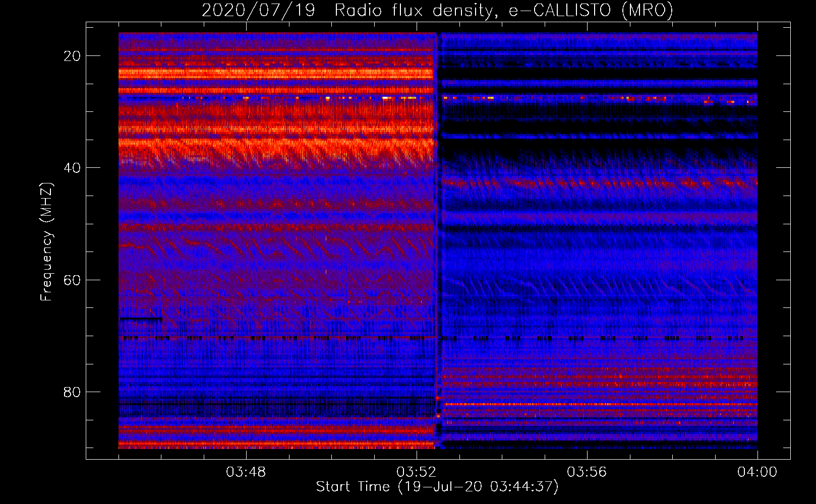Click the 'Frequency (MHZ)' axis label
The height and width of the screenshot is (504, 816).
click(46, 241)
